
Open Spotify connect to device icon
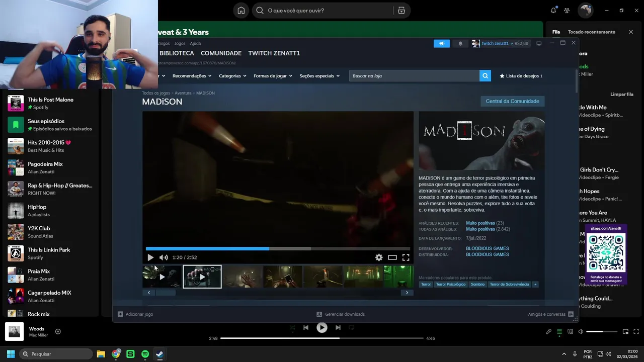tap(570, 332)
